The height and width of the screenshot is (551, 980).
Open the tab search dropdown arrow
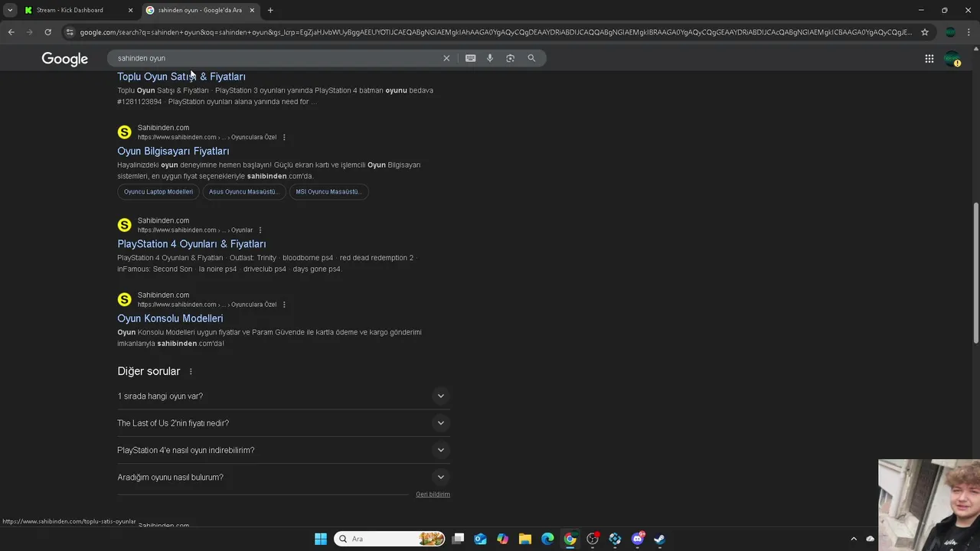coord(10,10)
